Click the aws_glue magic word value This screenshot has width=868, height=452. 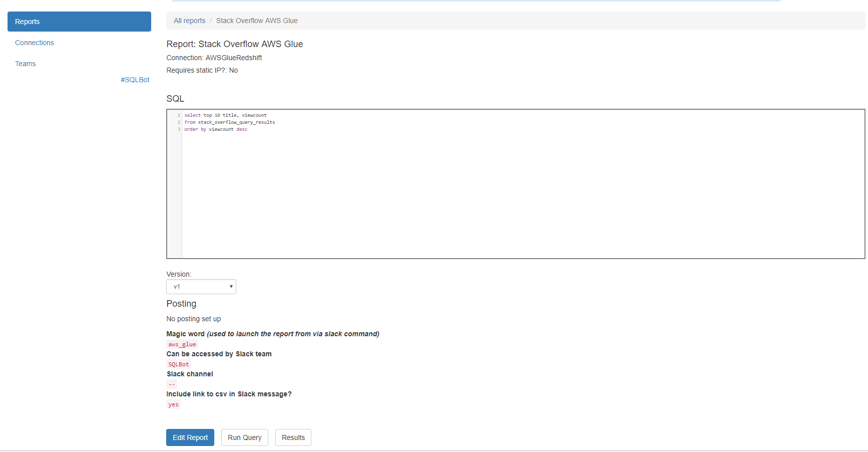tap(182, 344)
